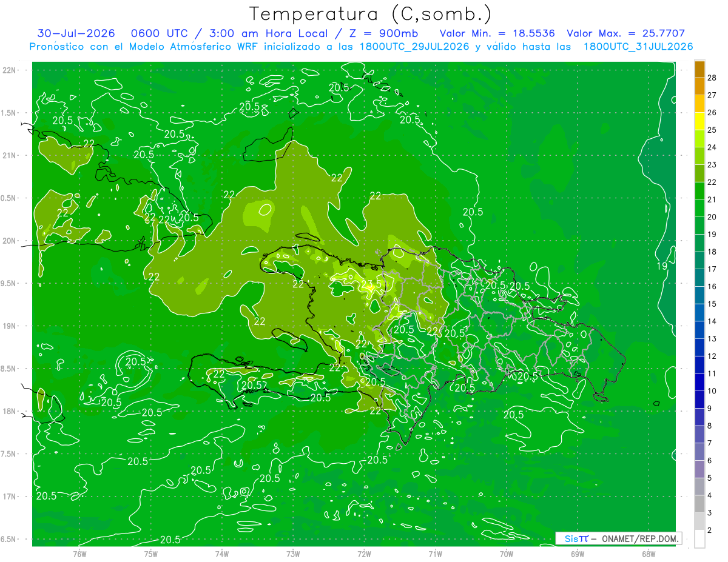Pick the purple colorbar swatch between 6 and 7
Viewport: 728px width, 562px height.
(699, 452)
